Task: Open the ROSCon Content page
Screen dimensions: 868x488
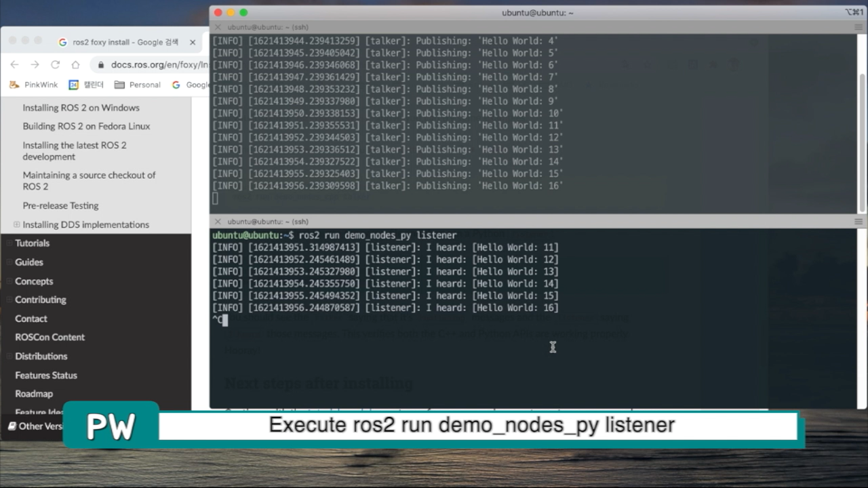Action: (50, 337)
